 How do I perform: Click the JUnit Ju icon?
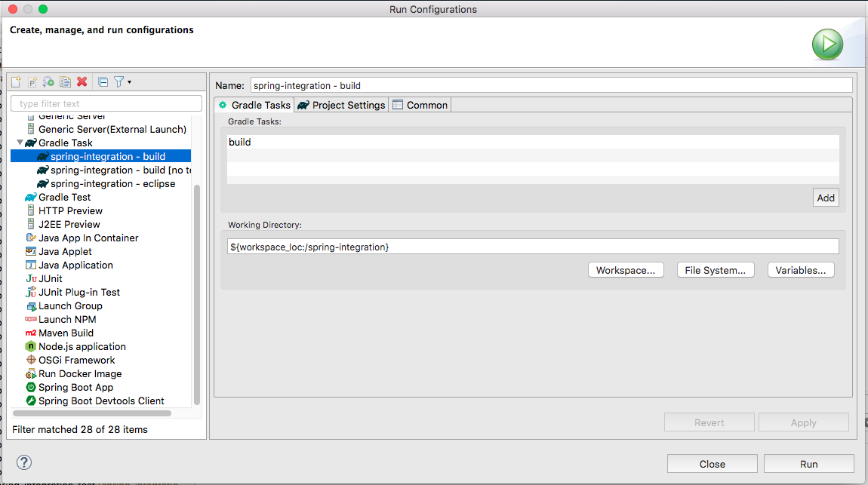tap(31, 279)
